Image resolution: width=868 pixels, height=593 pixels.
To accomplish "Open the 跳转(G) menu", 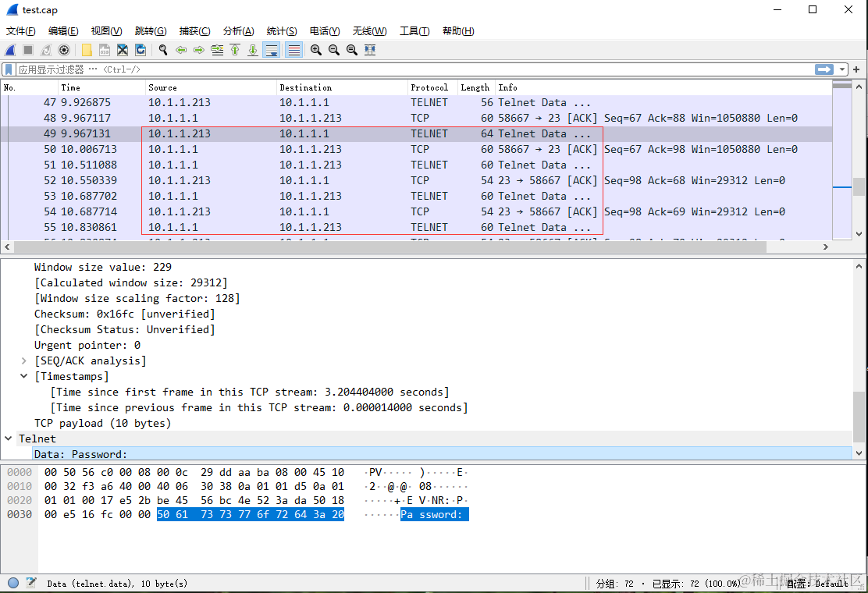I will tap(151, 31).
